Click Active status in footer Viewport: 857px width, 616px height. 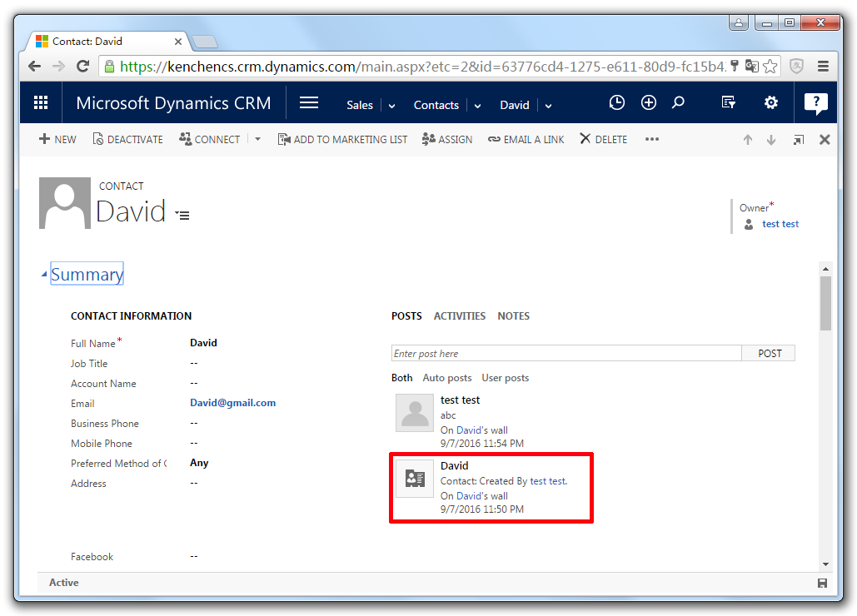[x=64, y=583]
